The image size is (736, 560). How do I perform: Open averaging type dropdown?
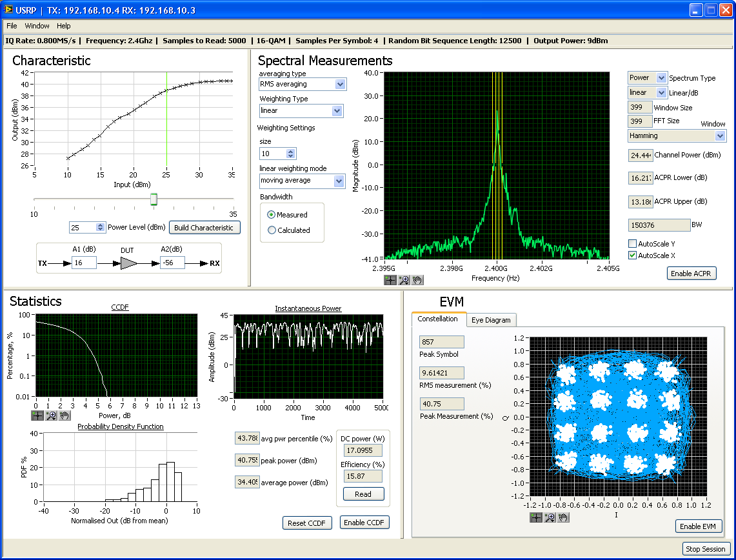point(340,85)
